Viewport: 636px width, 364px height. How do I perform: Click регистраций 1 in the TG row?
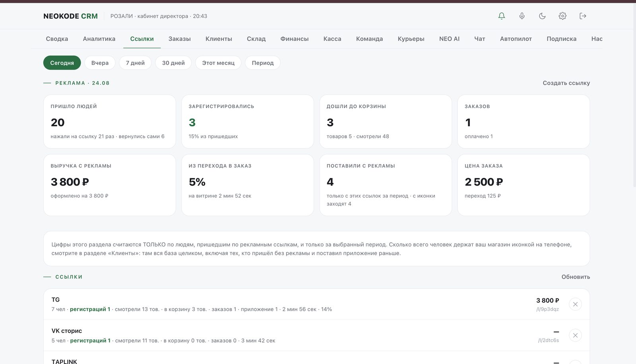[90, 309]
